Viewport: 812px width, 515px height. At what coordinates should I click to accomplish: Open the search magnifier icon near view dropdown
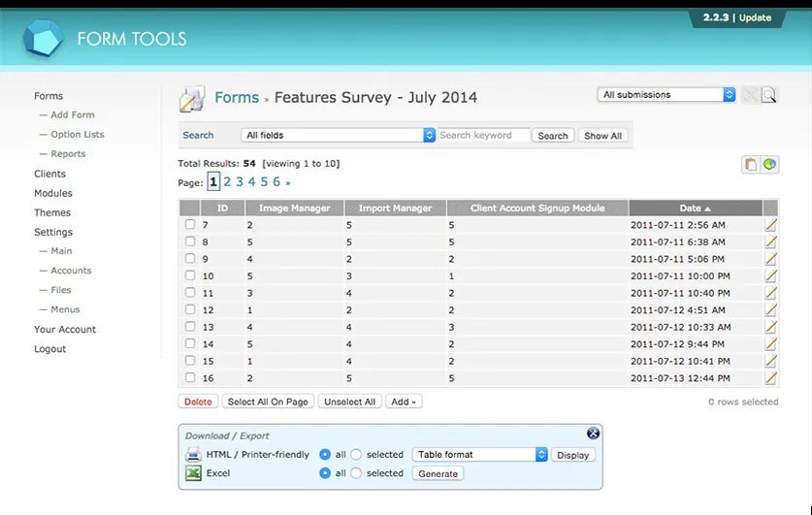[x=769, y=95]
